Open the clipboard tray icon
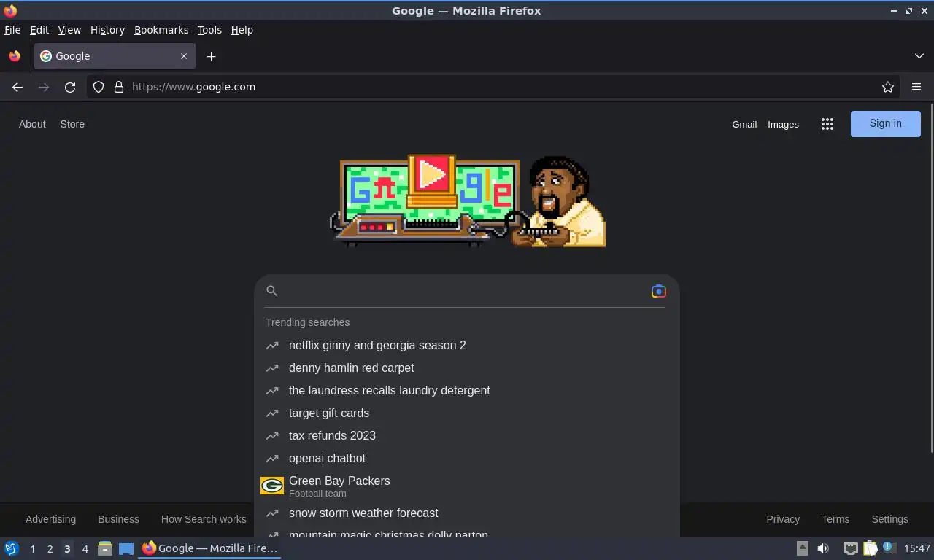This screenshot has height=560, width=934. tap(870, 548)
